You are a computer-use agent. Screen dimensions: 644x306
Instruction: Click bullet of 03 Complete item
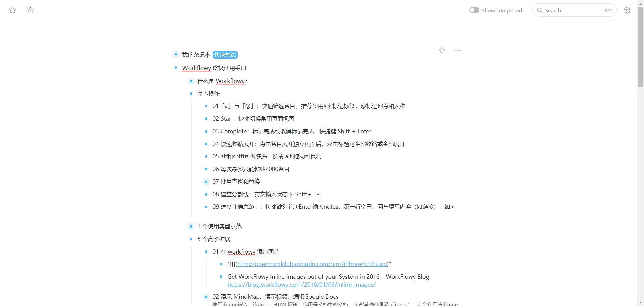coord(206,131)
